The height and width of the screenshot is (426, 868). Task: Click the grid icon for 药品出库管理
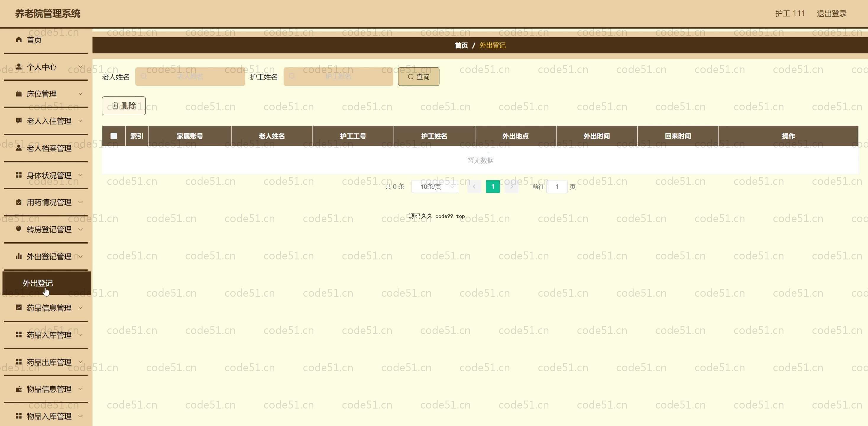pos(19,362)
